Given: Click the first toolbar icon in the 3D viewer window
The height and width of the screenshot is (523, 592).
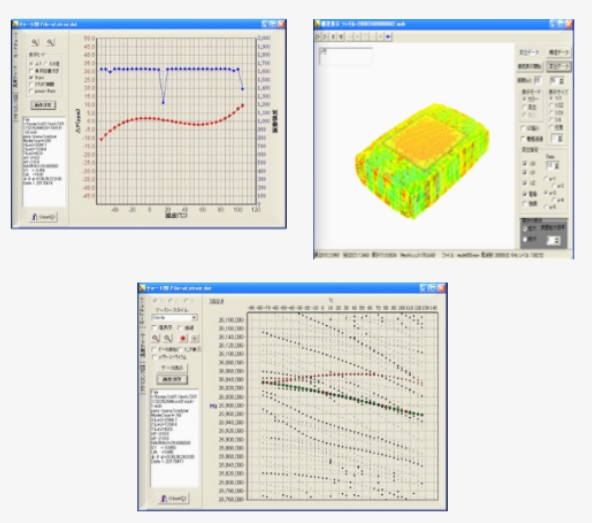Looking at the screenshot, I should pos(318,37).
